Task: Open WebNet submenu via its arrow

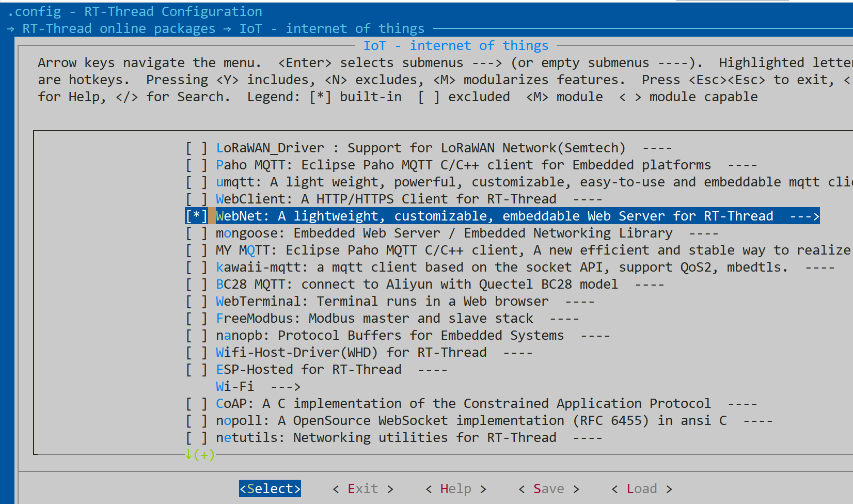Action: [x=804, y=216]
